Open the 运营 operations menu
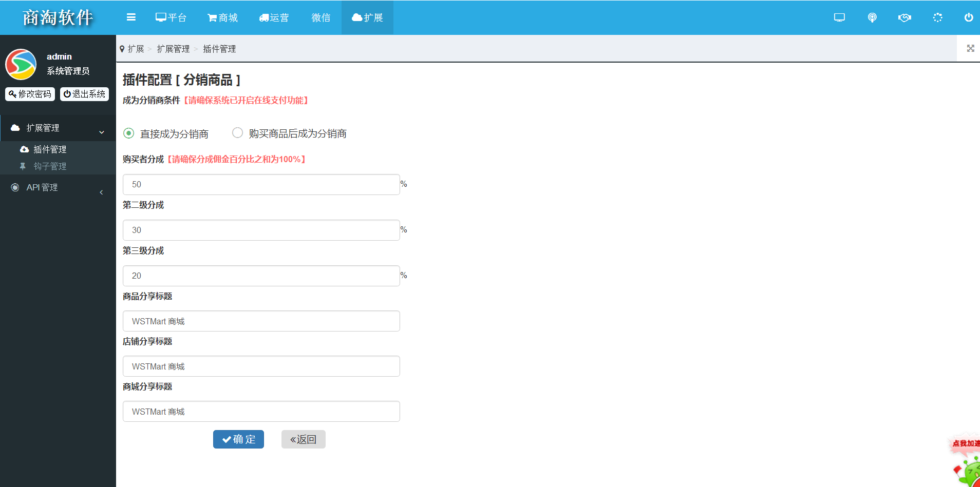The height and width of the screenshot is (487, 980). [x=274, y=17]
